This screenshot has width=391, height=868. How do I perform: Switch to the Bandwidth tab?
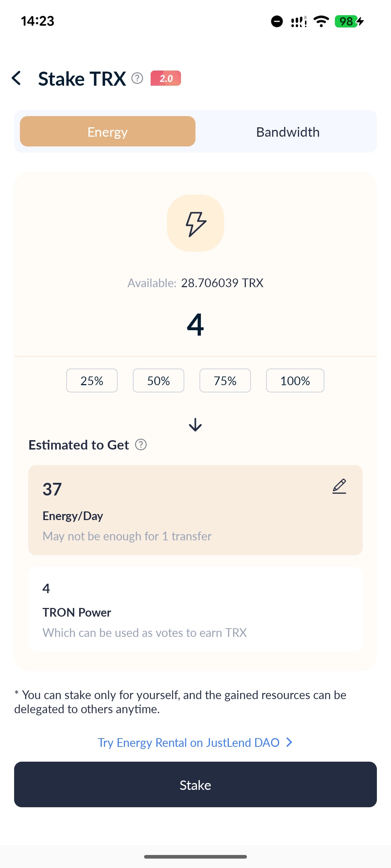[x=288, y=132]
